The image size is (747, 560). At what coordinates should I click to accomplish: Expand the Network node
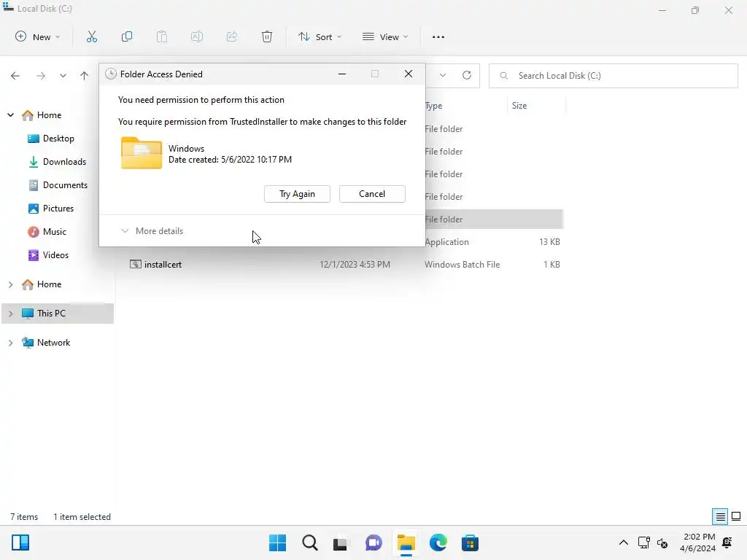coord(10,343)
